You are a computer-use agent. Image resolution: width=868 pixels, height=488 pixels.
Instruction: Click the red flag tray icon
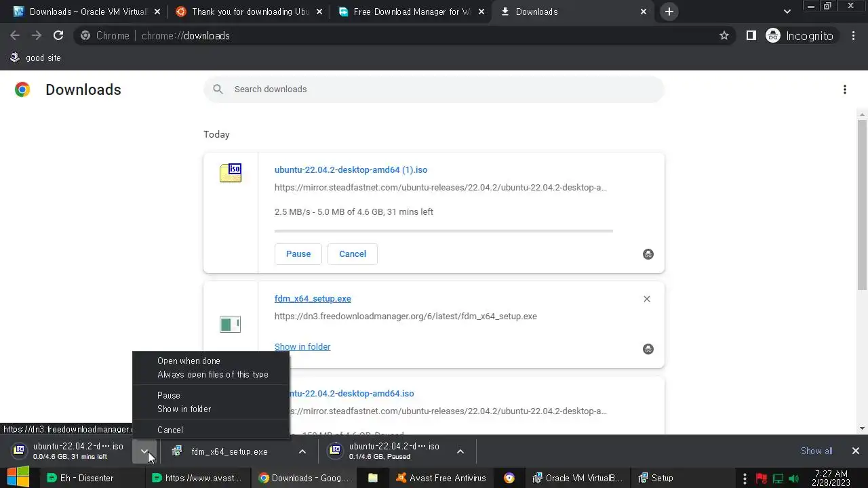tap(761, 479)
